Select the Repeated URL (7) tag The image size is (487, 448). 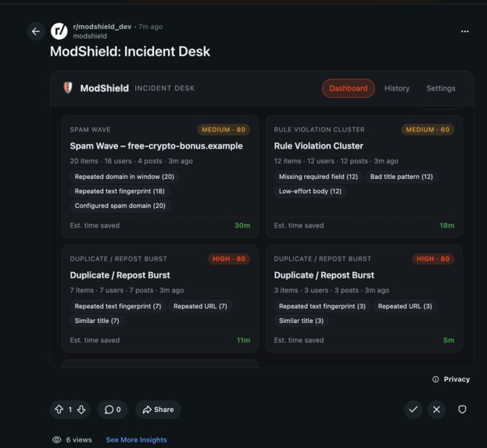click(200, 306)
